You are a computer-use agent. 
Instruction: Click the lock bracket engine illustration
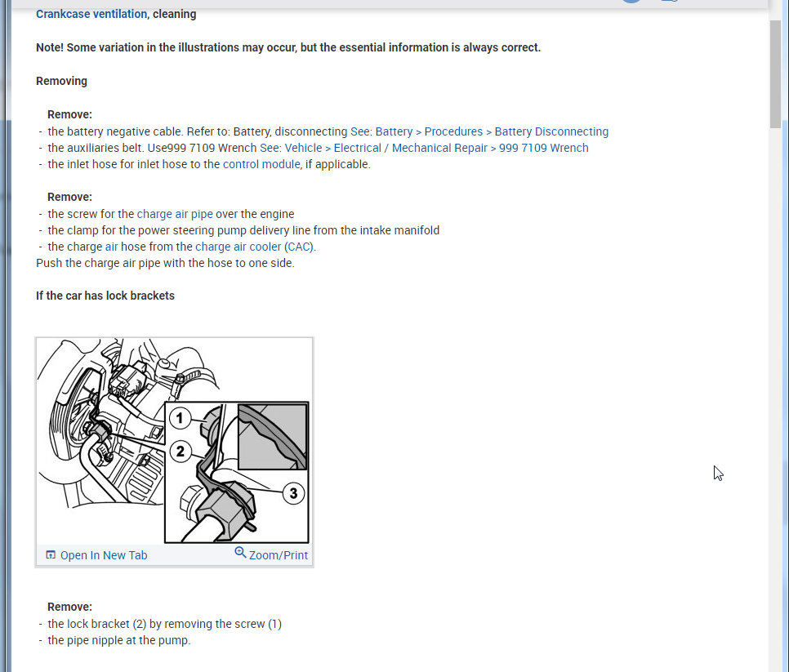[x=174, y=441]
